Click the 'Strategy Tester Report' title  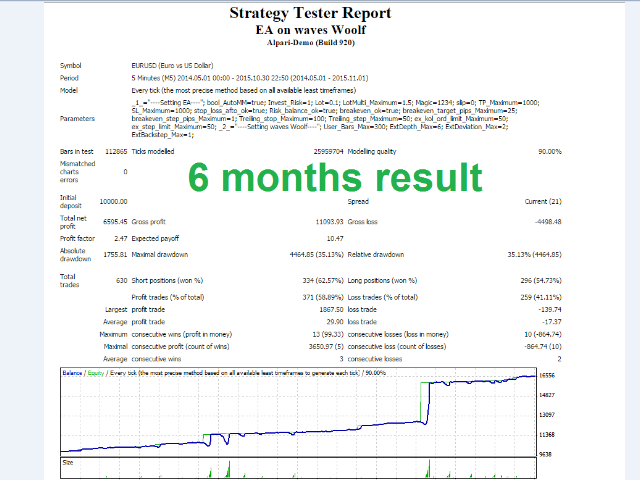point(310,13)
